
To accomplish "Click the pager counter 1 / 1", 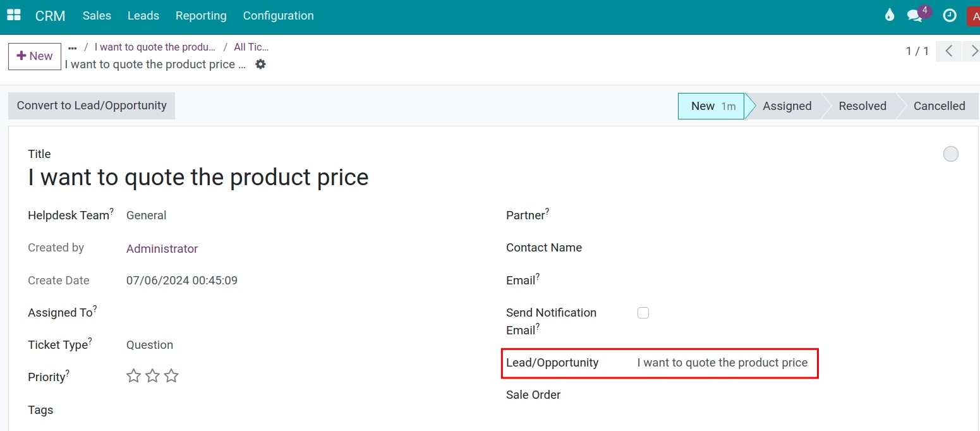I will tap(917, 51).
